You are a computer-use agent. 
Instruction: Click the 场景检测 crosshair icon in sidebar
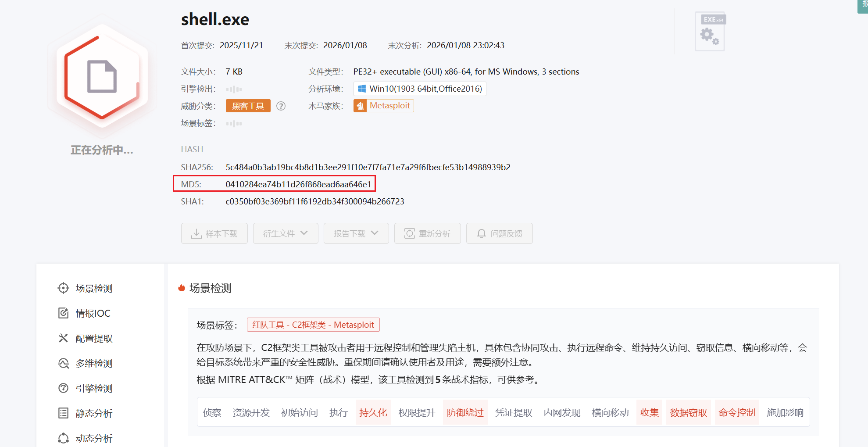coord(64,288)
